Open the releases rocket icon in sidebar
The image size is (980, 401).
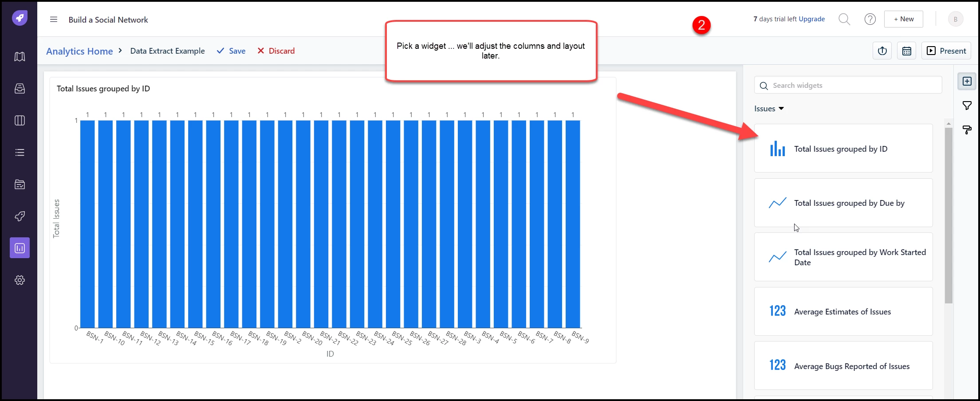(x=20, y=216)
